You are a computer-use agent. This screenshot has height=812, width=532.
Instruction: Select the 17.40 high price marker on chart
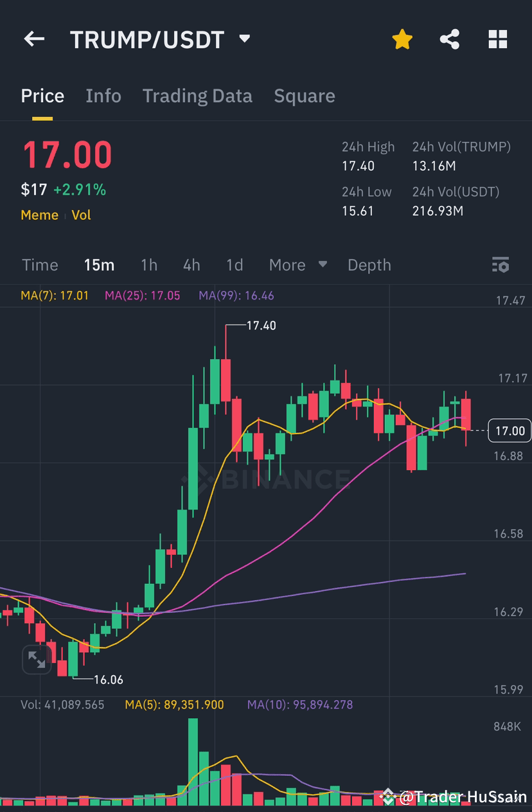click(x=260, y=325)
